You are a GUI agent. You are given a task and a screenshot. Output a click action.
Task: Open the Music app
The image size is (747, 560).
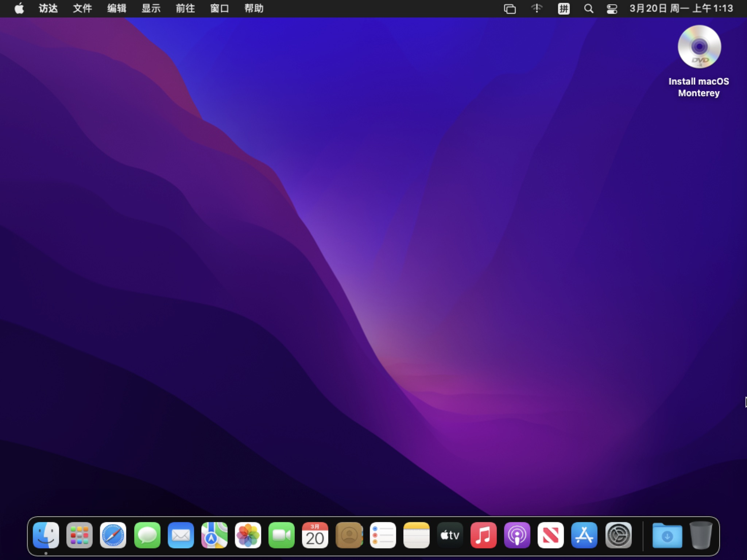pos(483,536)
